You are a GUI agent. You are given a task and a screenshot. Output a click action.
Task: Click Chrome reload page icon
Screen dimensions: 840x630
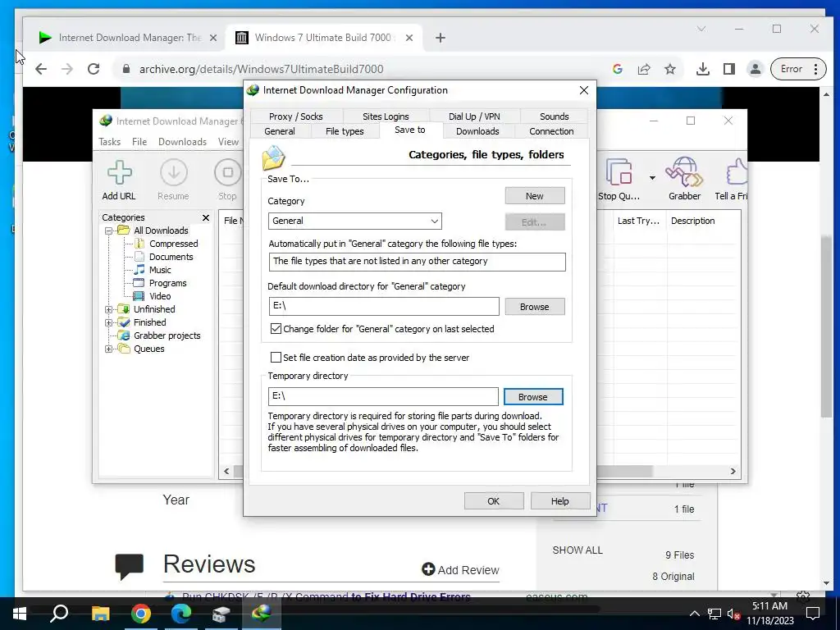tap(94, 69)
